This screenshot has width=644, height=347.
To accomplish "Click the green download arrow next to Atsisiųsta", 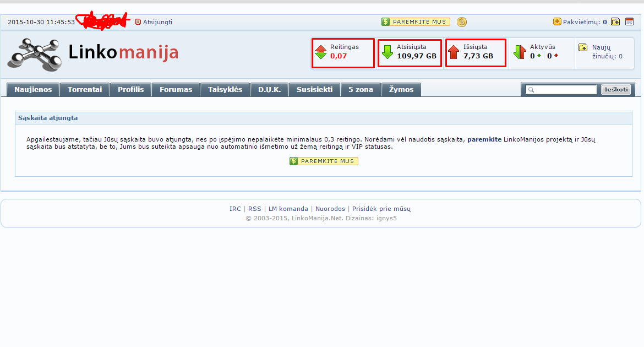I will click(388, 52).
